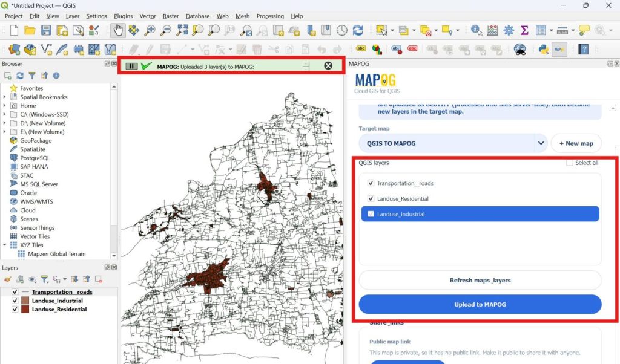Screen dimensions: 620x364
Task: Open the Field Calculator abacus icon
Action: tap(493, 30)
